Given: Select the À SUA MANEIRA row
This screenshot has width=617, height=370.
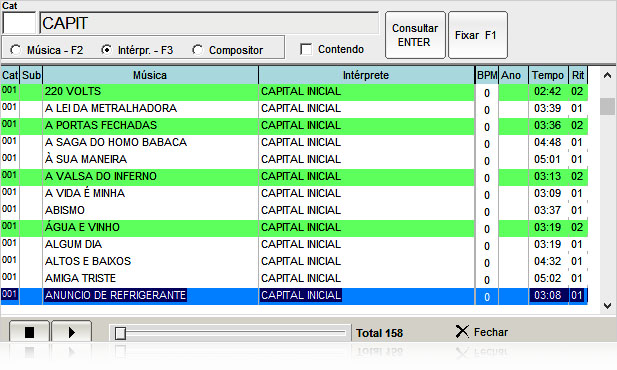Looking at the screenshot, I should click(294, 159).
